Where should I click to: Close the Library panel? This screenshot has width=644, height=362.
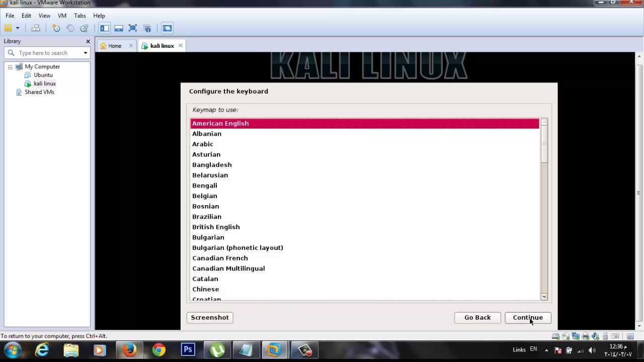tap(88, 41)
